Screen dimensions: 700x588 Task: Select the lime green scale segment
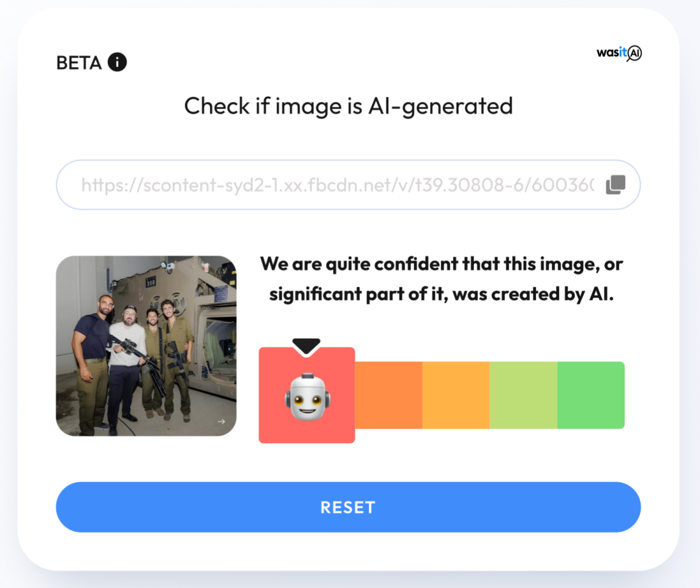tap(523, 395)
